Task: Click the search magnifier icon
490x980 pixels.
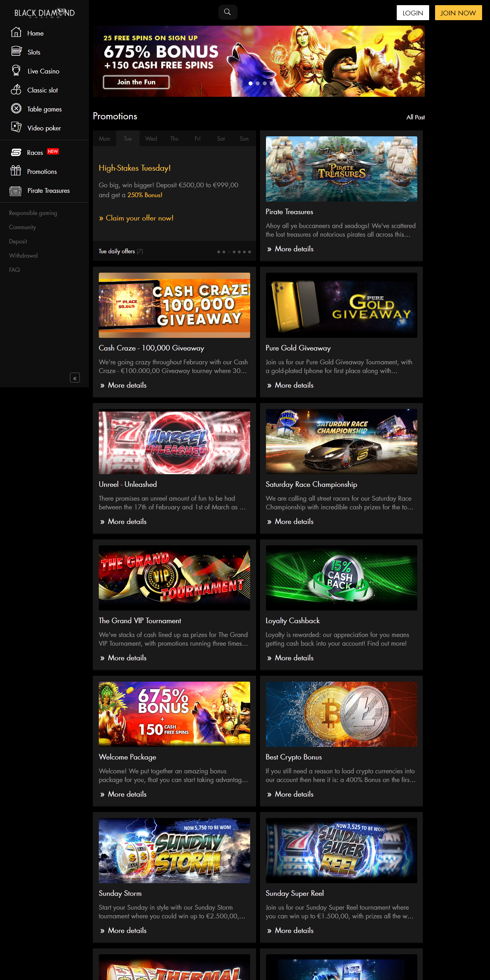Action: click(228, 12)
